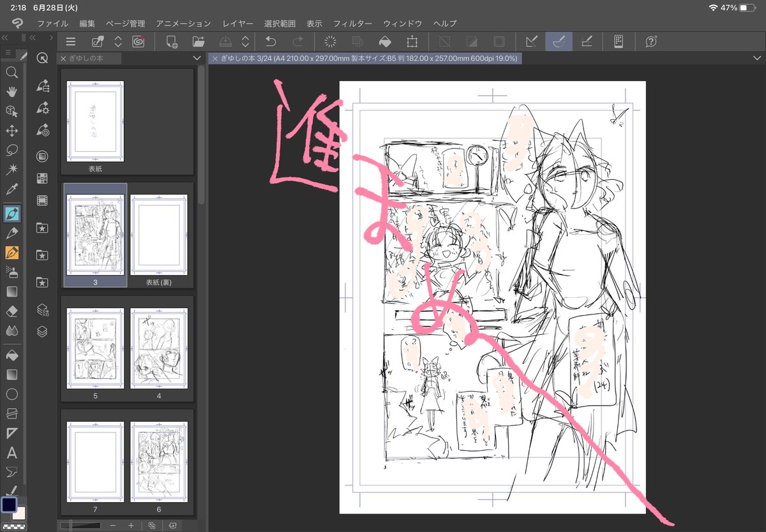
Task: Select the Blend tool
Action: (11, 330)
